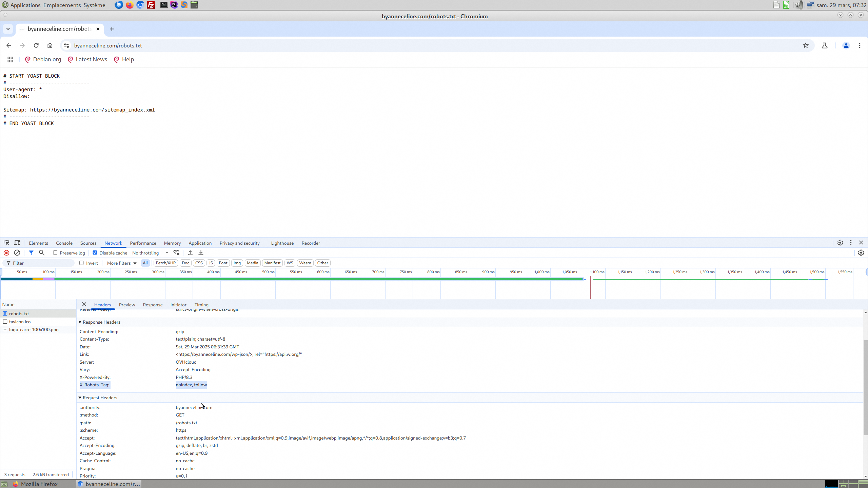Check the Invert filter checkbox
Viewport: 868px width, 488px height.
(x=81, y=263)
